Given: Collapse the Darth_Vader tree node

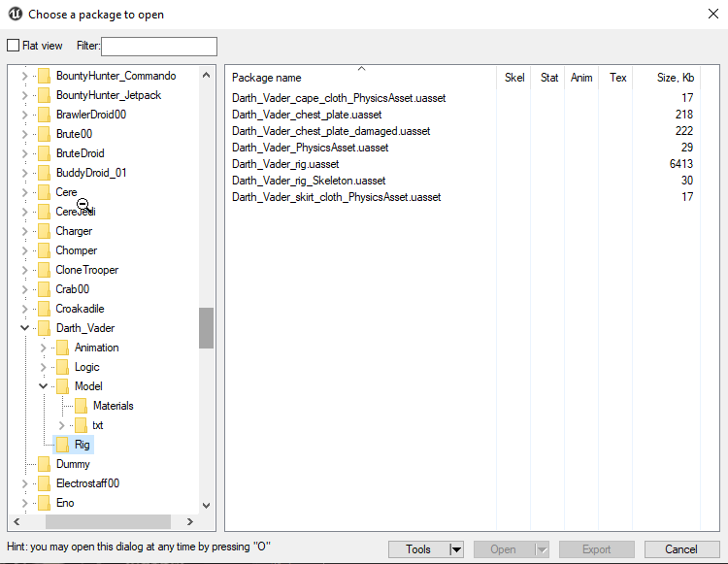Looking at the screenshot, I should pos(24,328).
